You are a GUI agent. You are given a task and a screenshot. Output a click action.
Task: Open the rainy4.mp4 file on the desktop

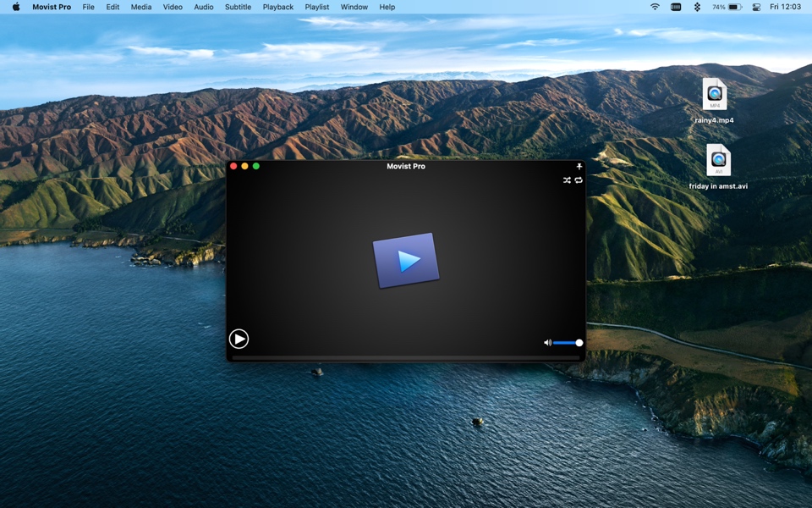(x=715, y=95)
